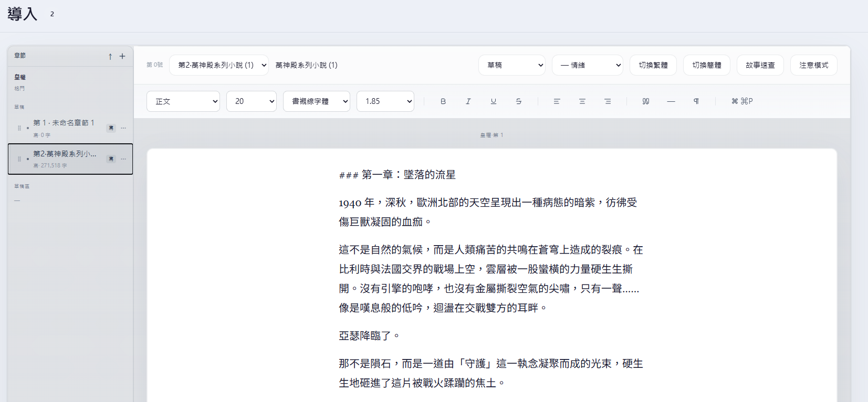
Task: Click the 皇權·第 1 page label
Action: coord(491,135)
